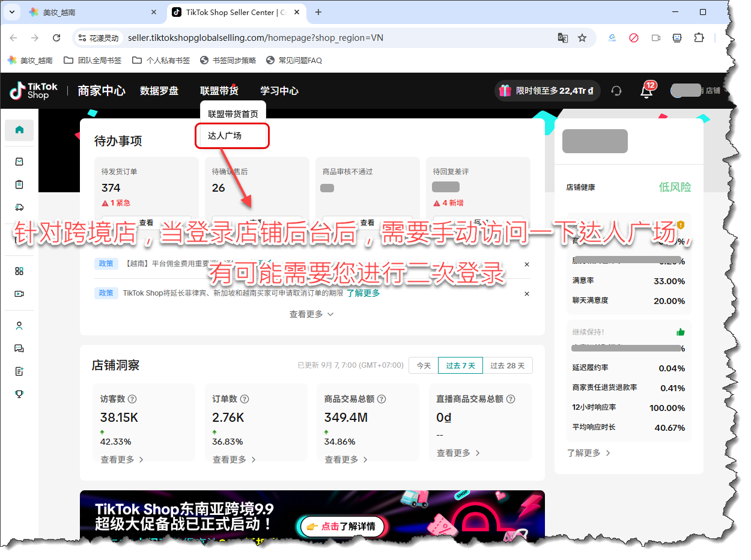Open the video camera icon in the sidebar
This screenshot has width=751, height=560.
[x=19, y=294]
